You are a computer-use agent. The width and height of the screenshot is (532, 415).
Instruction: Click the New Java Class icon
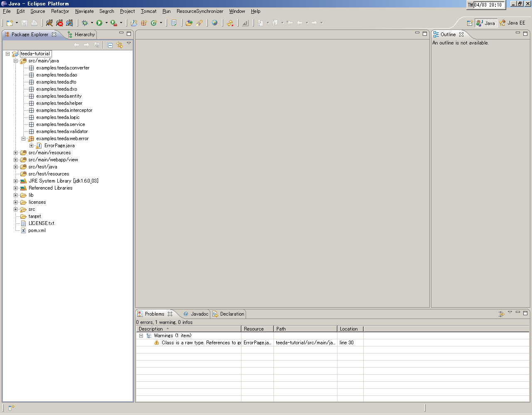pyautogui.click(x=154, y=23)
